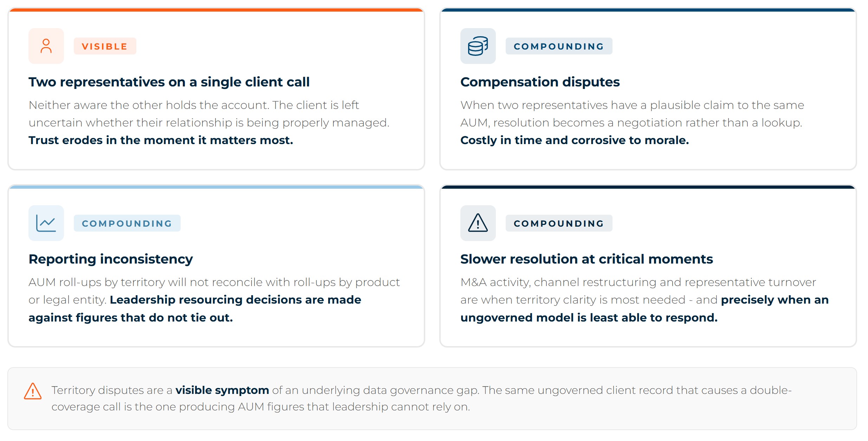
Task: Click the light blue top bar of Reporting card
Action: pos(216,187)
